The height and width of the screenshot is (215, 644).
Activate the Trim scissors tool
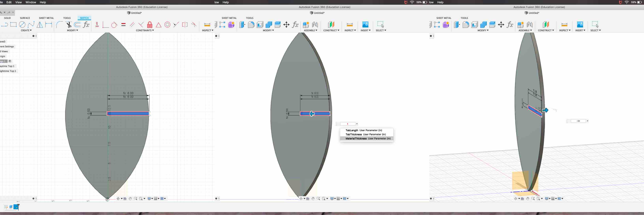(68, 25)
